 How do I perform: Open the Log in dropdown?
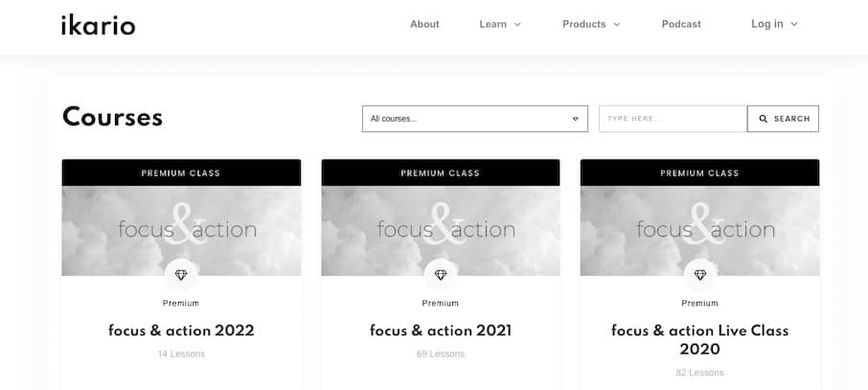click(774, 24)
